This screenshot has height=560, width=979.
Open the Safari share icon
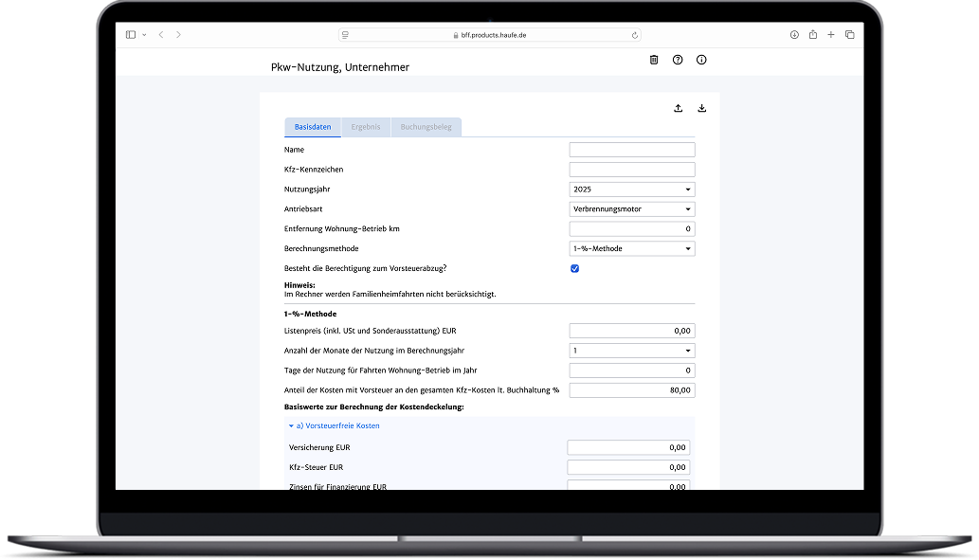click(812, 35)
